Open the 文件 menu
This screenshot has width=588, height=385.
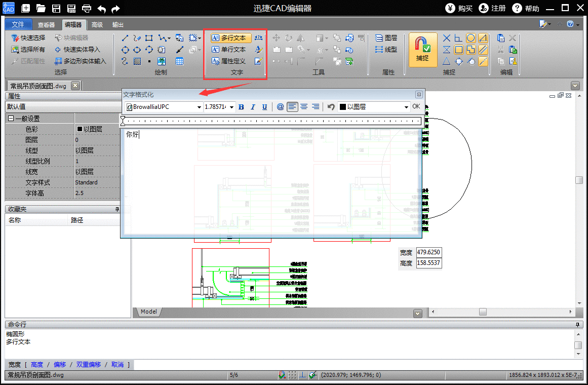[x=18, y=25]
